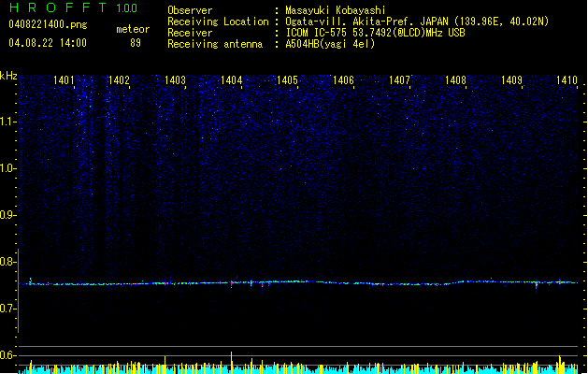Click the 1404 time marker
This screenshot has width=588, height=374.
point(232,80)
